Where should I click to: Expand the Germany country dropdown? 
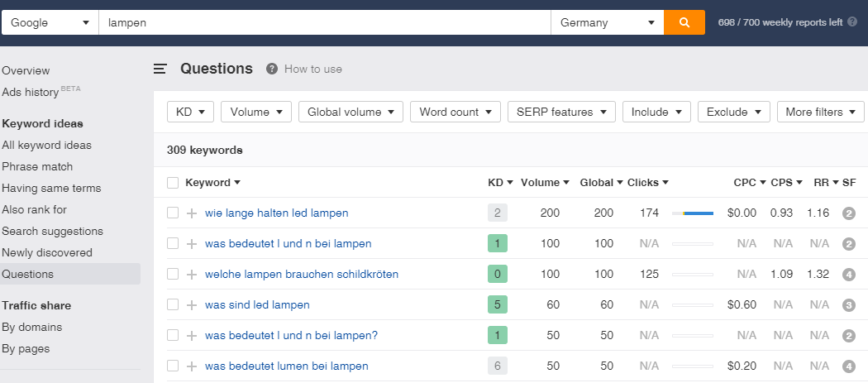[x=607, y=22]
